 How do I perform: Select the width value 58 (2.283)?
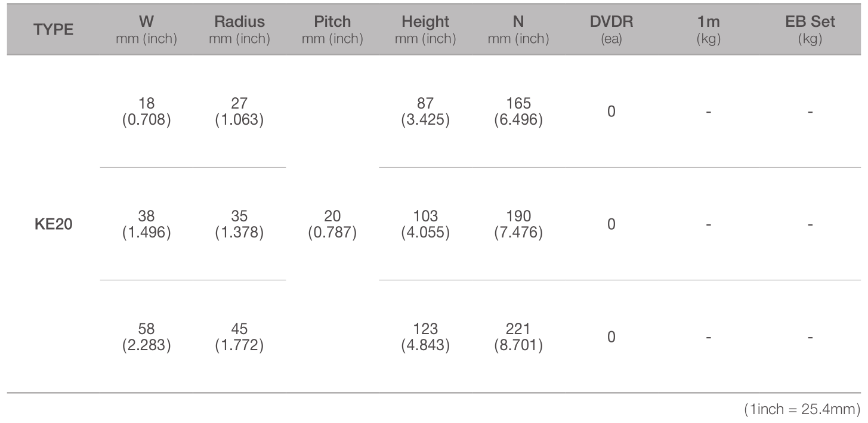146,337
